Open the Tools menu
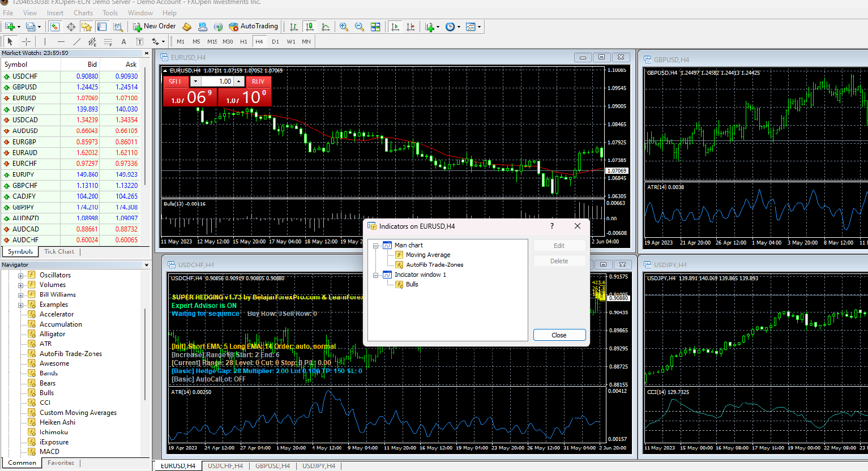 (110, 13)
